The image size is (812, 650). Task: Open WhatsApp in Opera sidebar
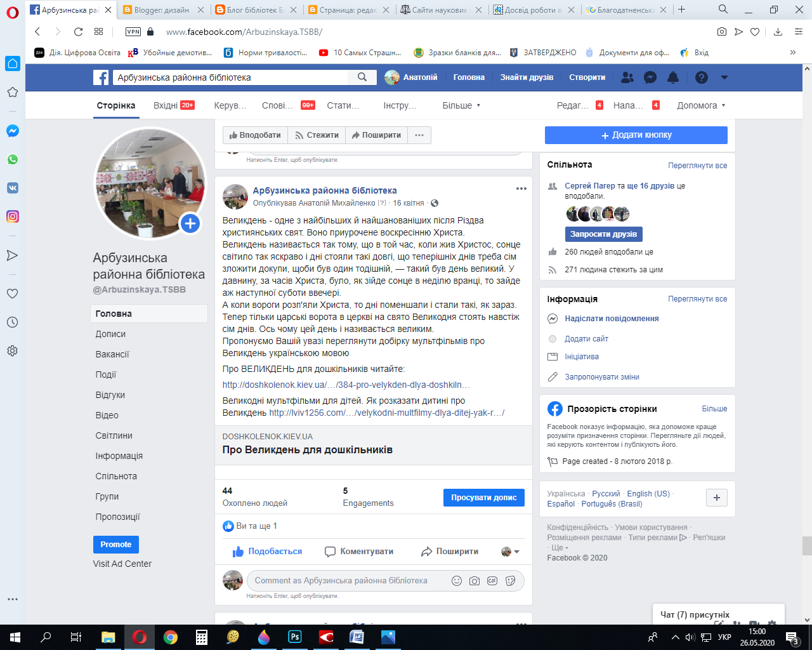13,159
